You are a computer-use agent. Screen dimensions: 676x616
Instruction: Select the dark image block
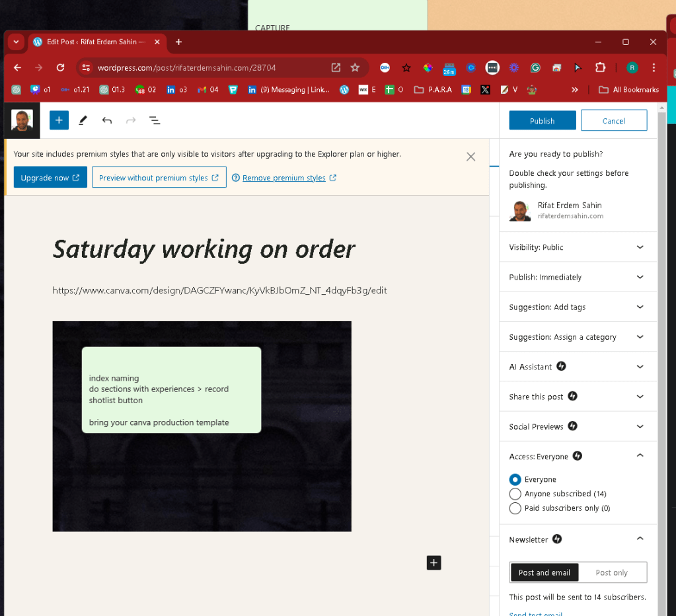(x=202, y=426)
